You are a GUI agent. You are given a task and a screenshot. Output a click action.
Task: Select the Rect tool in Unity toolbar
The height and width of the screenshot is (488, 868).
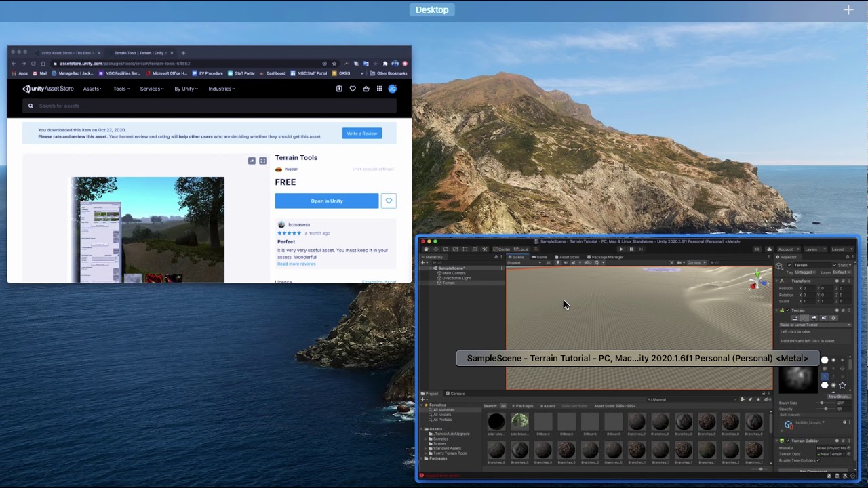coord(465,249)
